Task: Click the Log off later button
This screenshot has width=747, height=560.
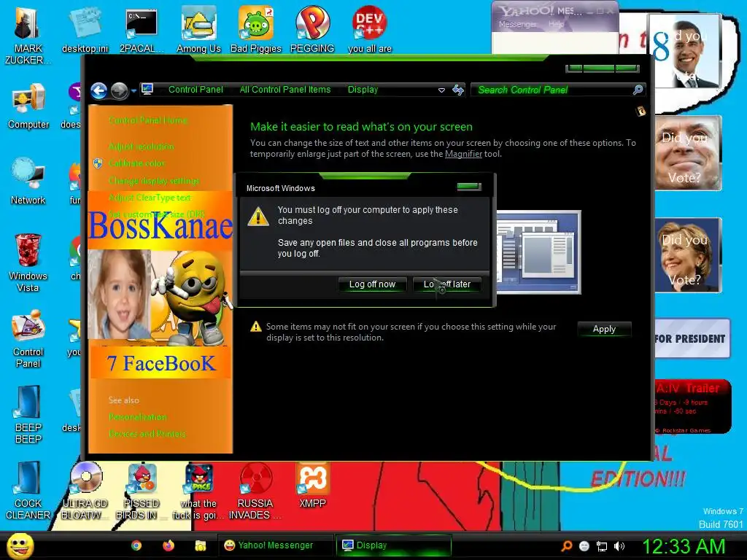Action: click(447, 284)
